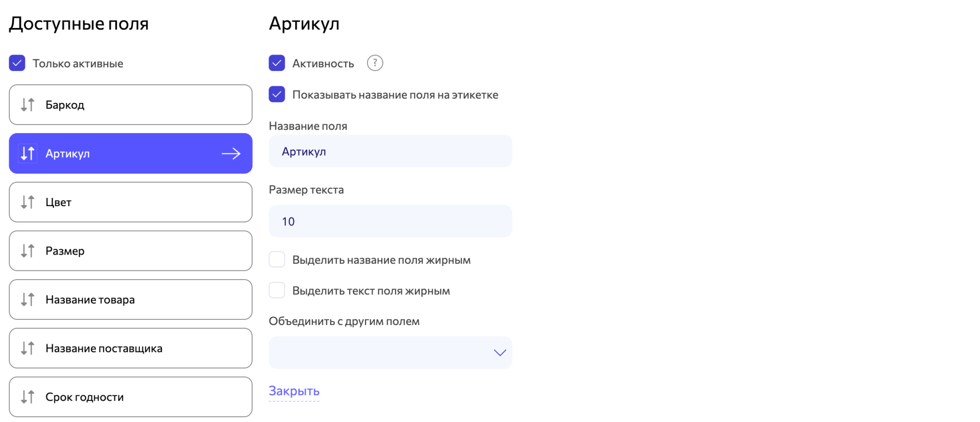This screenshot has height=422, width=980.
Task: Select the Название поставщика field
Action: (x=131, y=348)
